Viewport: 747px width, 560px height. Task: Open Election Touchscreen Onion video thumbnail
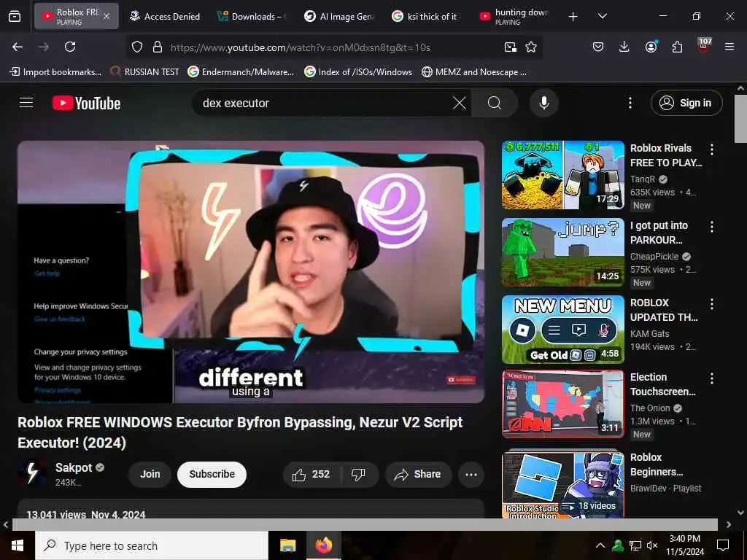563,404
